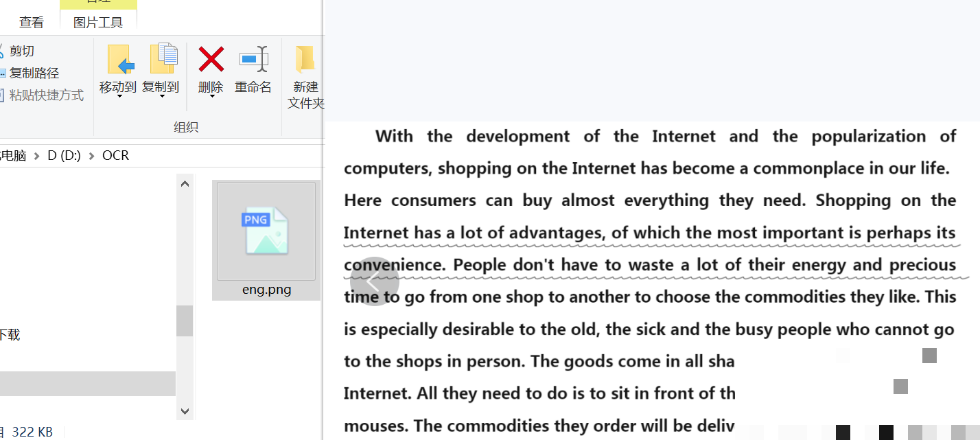Image resolution: width=980 pixels, height=440 pixels.
Task: Click the red X delete icon
Action: pos(211,60)
